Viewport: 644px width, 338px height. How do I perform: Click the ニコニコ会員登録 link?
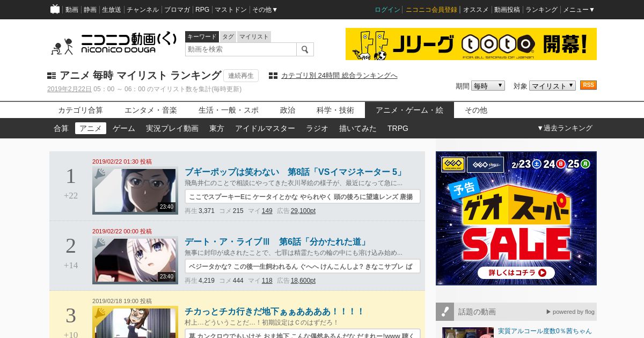(x=431, y=10)
